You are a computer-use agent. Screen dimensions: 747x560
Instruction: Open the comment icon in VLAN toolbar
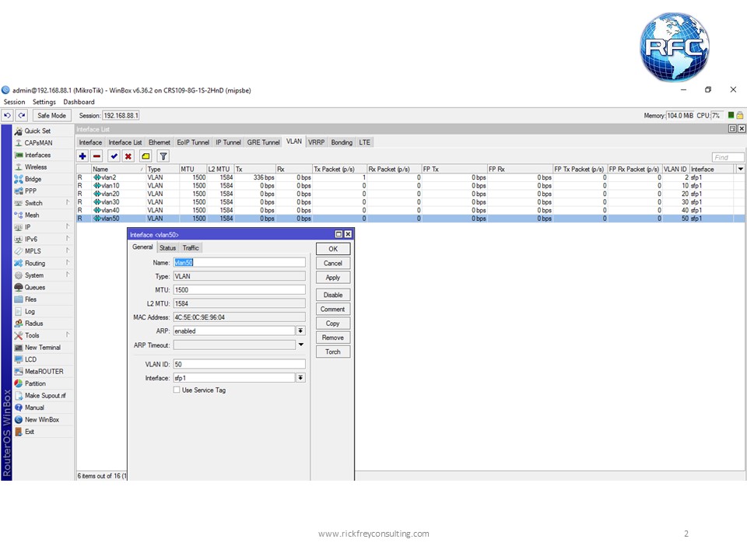[144, 156]
